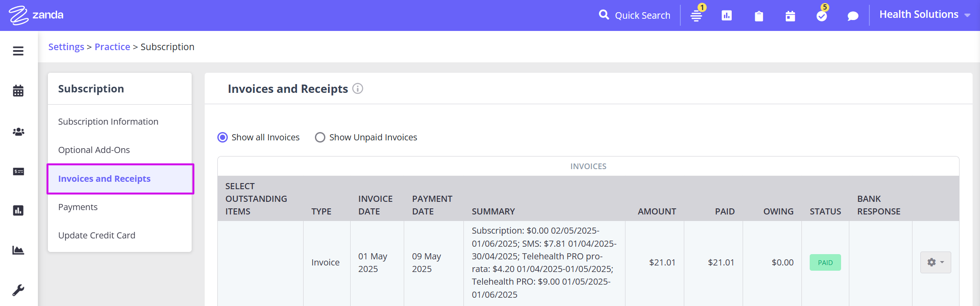Click the 01 May 2025 invoice date
This screenshot has height=306, width=980.
373,262
